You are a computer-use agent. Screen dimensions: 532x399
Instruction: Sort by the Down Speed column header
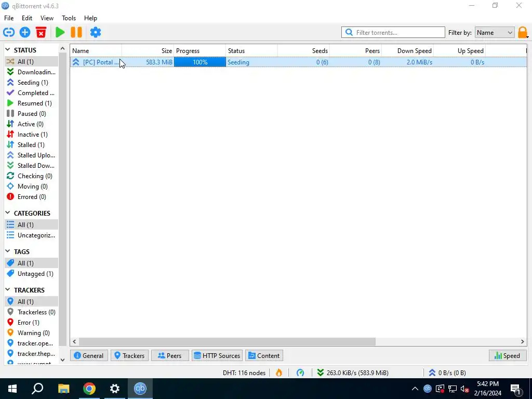407,50
